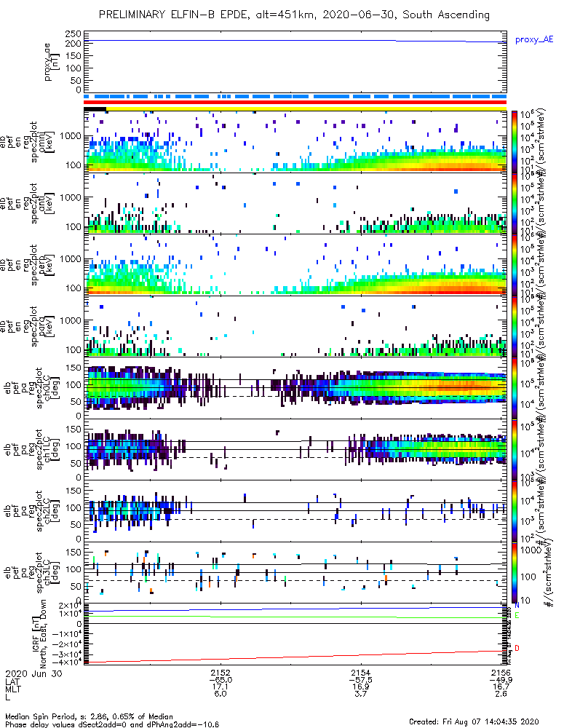Click the Median Spin Period footer text

pos(89,717)
